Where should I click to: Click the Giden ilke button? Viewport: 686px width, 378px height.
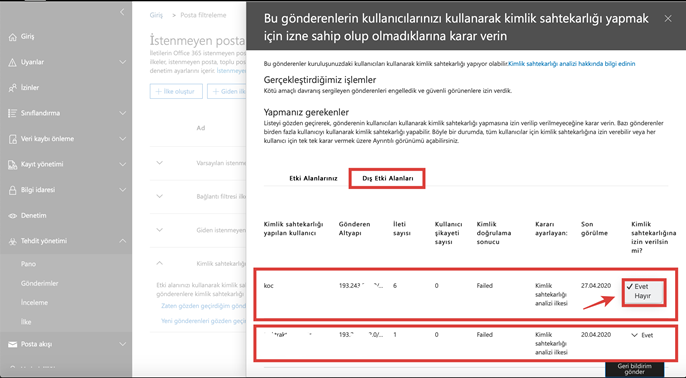227,91
